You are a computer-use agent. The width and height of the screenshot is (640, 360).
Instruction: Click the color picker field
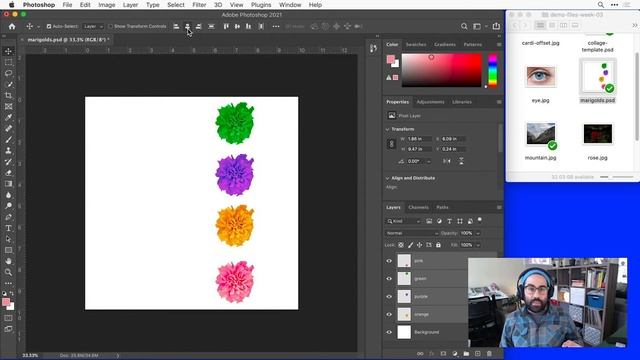(442, 70)
